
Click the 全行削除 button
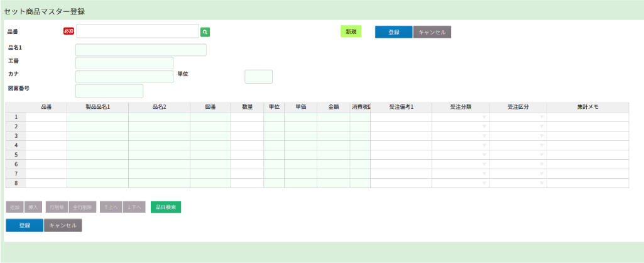[82, 207]
